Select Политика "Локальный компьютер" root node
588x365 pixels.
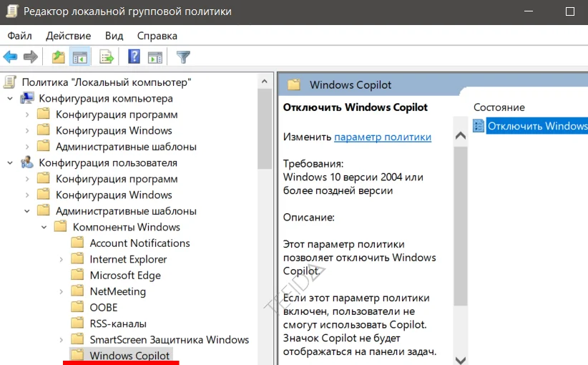[x=107, y=82]
